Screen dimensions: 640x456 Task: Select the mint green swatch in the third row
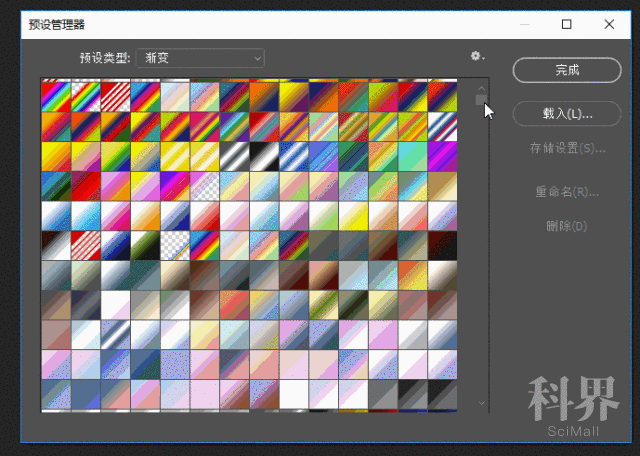click(x=412, y=156)
